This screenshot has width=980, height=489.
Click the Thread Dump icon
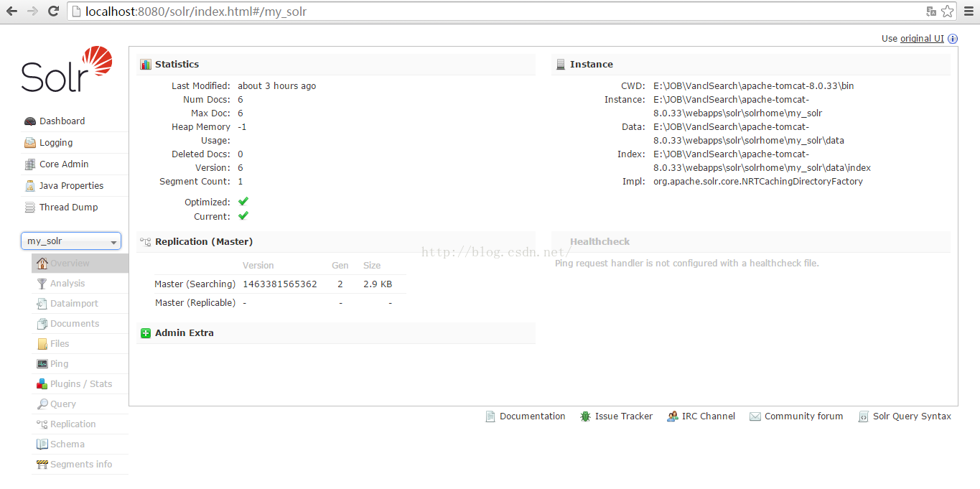[30, 208]
